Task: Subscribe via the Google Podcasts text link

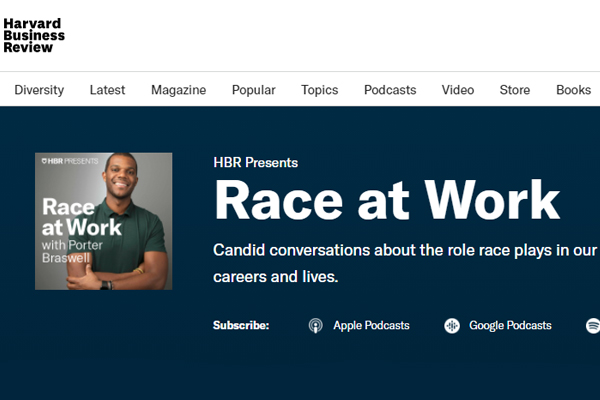Action: coord(510,325)
